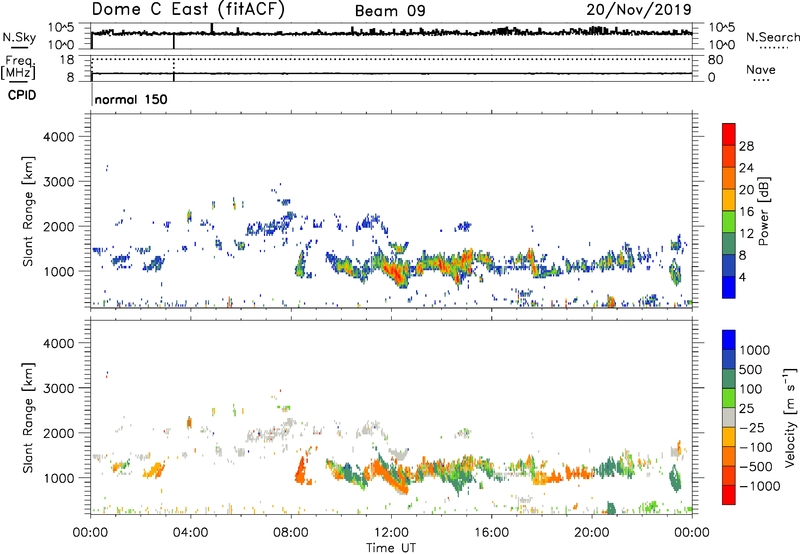Click the 'Nave' legend label

coord(761,70)
